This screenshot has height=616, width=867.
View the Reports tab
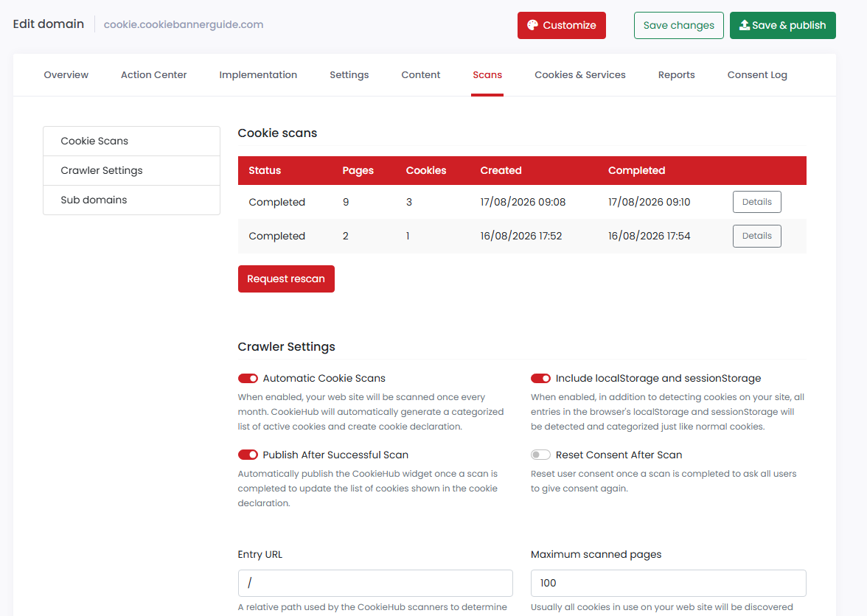(676, 74)
